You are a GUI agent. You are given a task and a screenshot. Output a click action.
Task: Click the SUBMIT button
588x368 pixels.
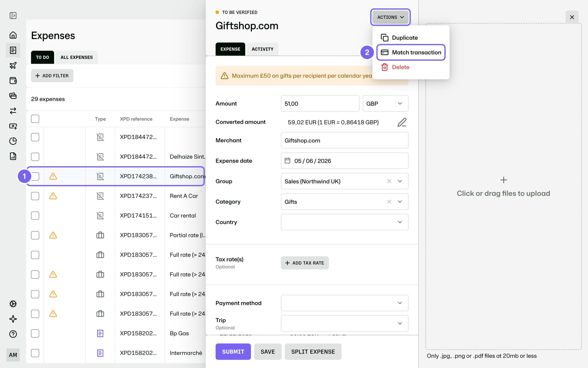click(233, 351)
